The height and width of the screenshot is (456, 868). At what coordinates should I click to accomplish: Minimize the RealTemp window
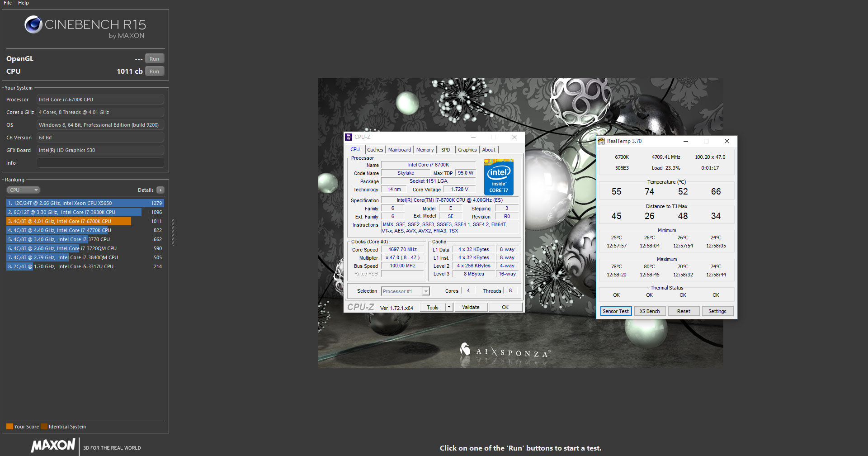(686, 141)
